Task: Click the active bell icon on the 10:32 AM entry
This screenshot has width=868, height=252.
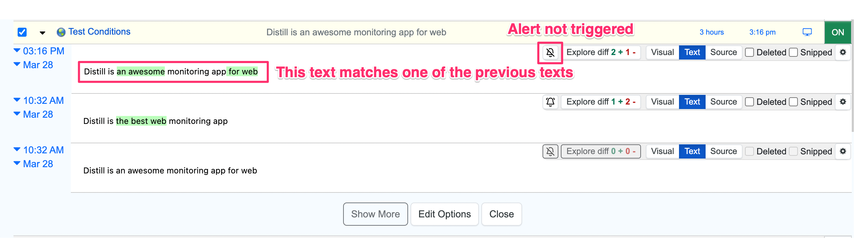Action: pyautogui.click(x=550, y=102)
